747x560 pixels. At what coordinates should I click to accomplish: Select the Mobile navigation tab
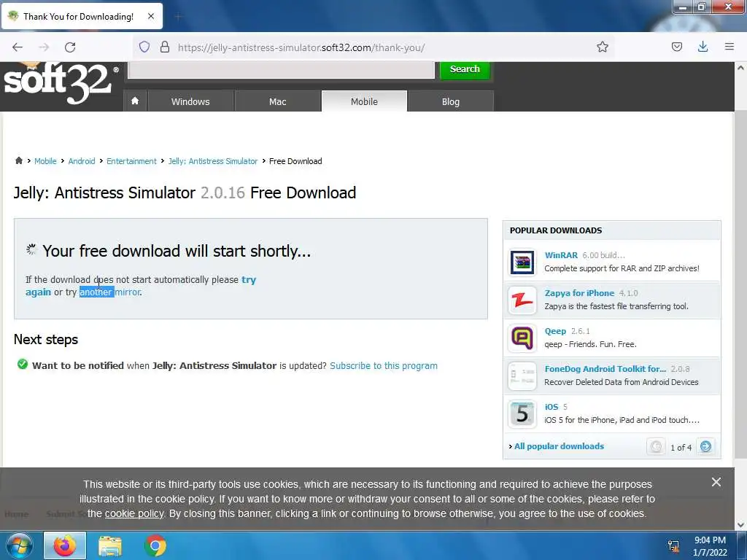pyautogui.click(x=365, y=101)
